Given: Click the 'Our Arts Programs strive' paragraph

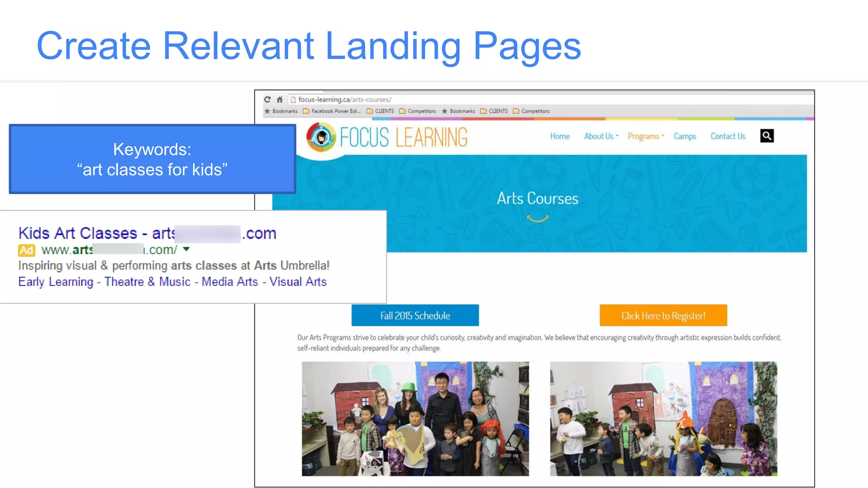Looking at the screenshot, I should pyautogui.click(x=539, y=343).
